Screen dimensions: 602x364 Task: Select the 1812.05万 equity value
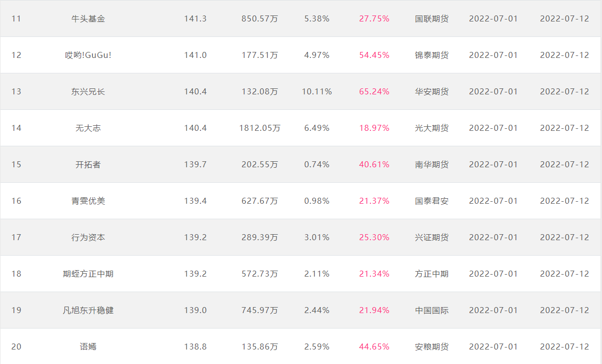pos(259,128)
